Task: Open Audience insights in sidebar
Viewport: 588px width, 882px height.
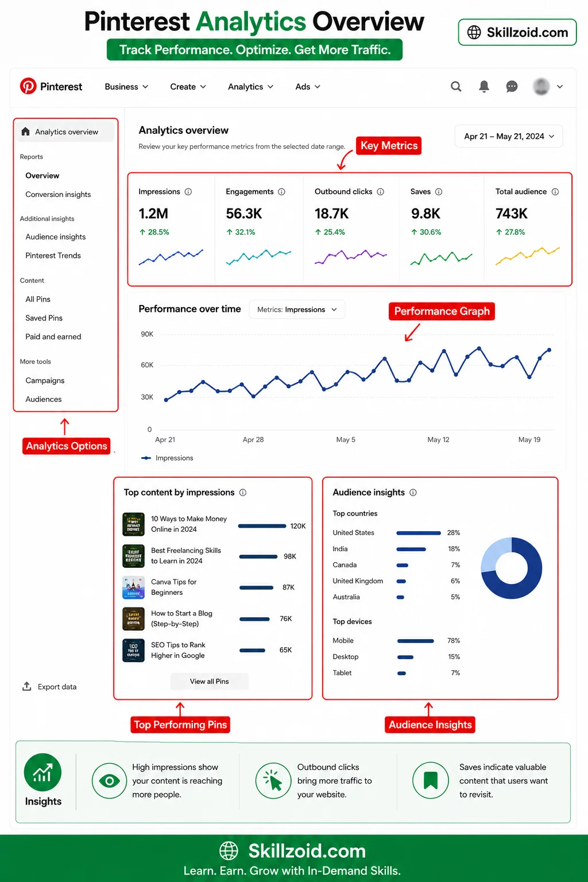Action: click(x=56, y=237)
